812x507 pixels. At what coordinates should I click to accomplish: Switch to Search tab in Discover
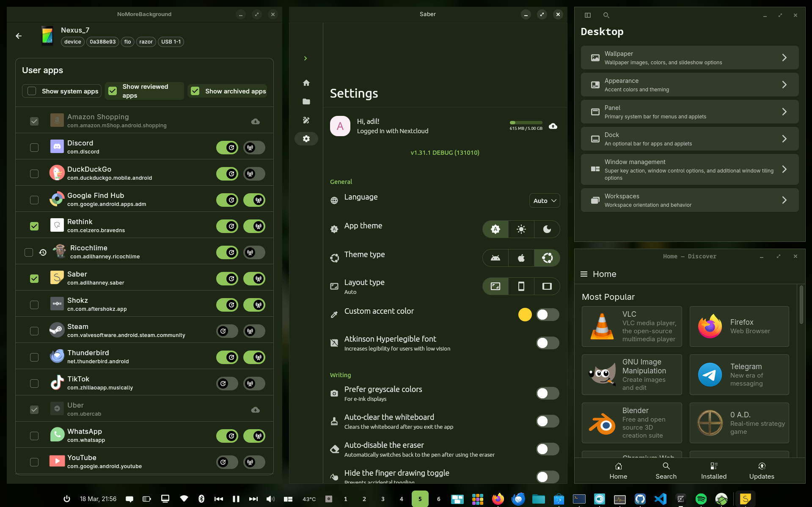coord(666,471)
